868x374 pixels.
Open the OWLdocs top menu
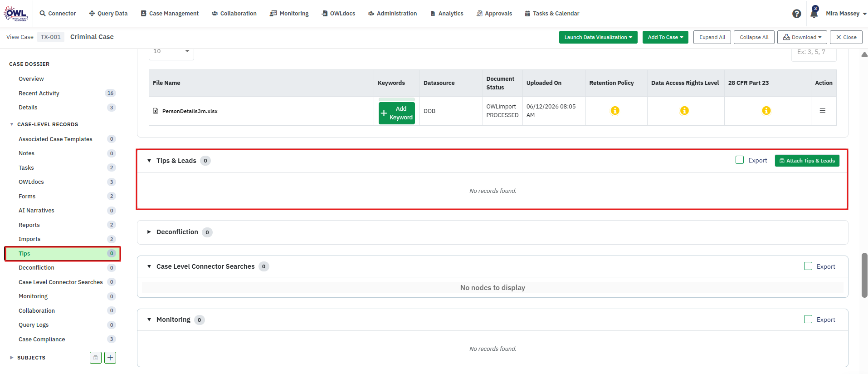tap(338, 14)
